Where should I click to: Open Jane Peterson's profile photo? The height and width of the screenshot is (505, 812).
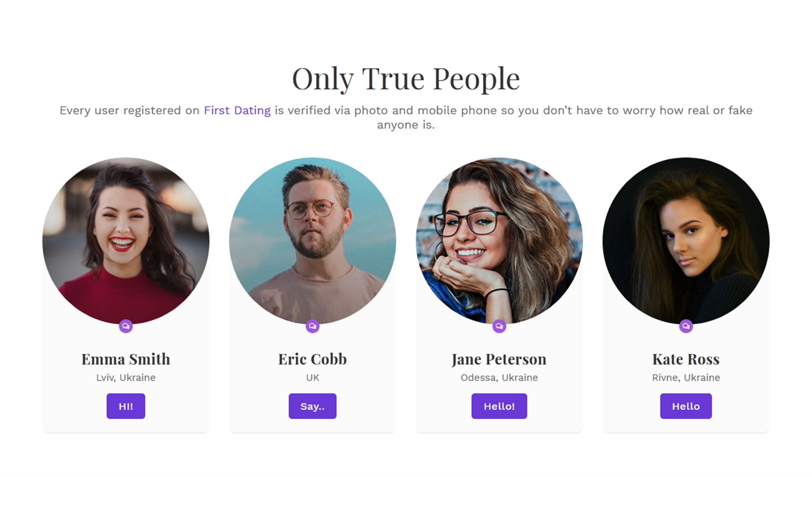pyautogui.click(x=499, y=241)
